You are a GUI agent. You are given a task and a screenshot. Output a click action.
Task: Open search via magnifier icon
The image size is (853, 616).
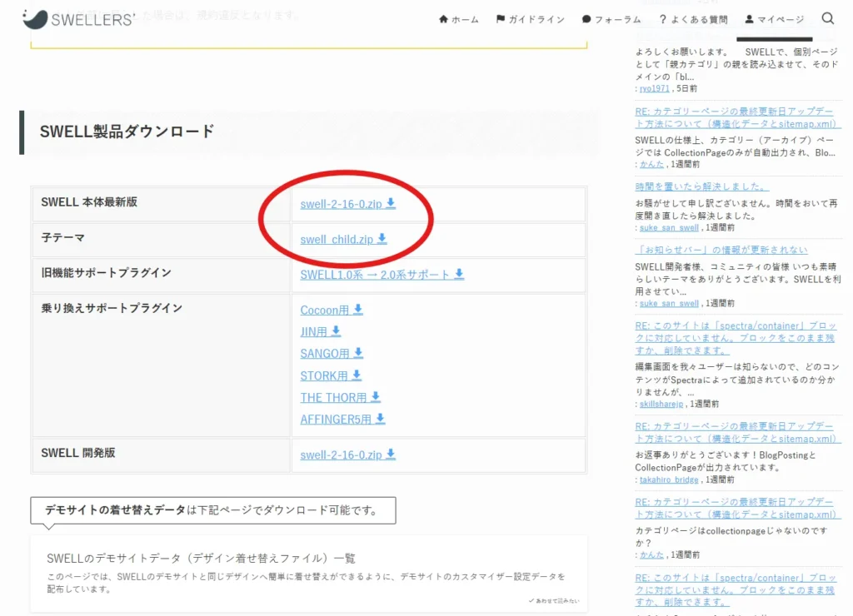(828, 17)
